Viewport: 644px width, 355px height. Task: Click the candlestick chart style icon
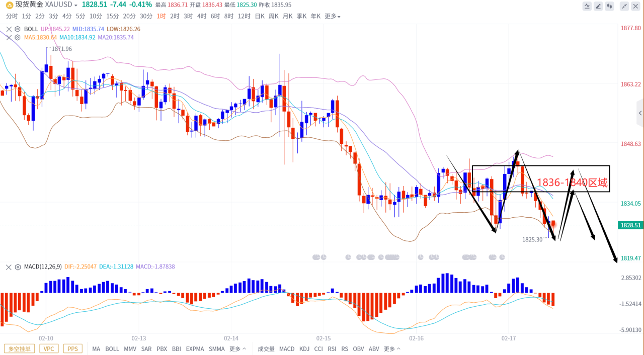pyautogui.click(x=610, y=6)
